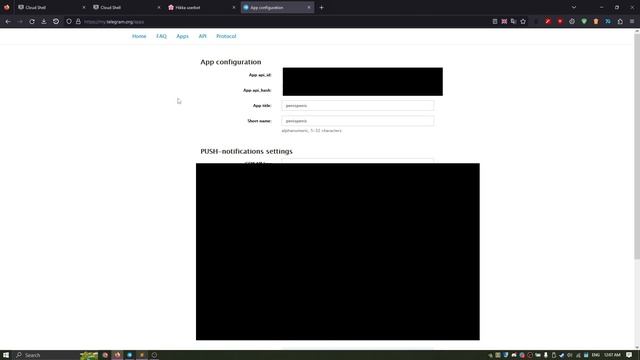640x360 pixels.
Task: Reload the current page
Action: click(x=32, y=22)
